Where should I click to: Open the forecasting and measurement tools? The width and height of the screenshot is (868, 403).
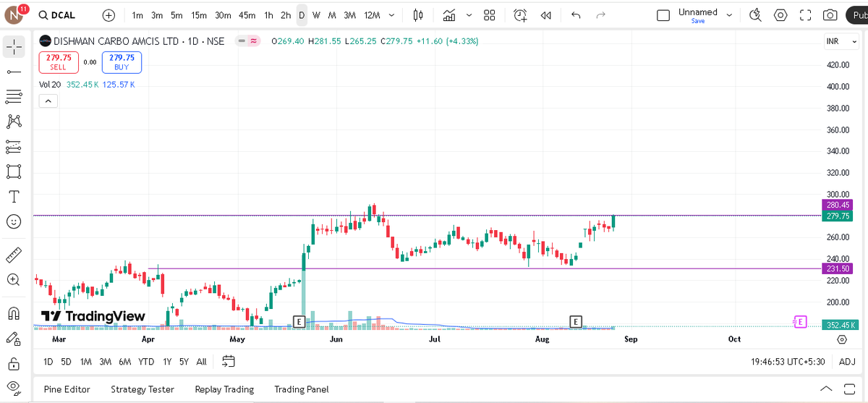coord(14,147)
